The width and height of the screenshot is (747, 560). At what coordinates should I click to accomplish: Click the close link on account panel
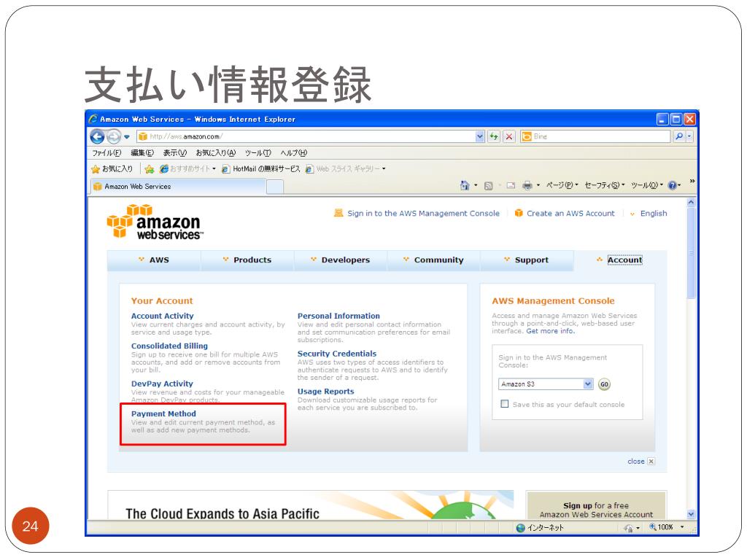(640, 462)
